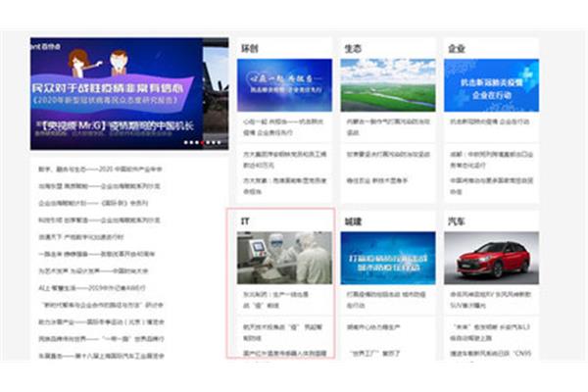Open the protective-suit workers thumbnail in IT
Screen dimensions: 588x392
pos(284,258)
